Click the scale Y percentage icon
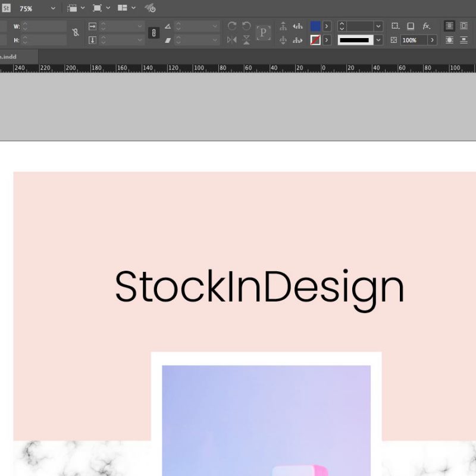Screen dimensions: 476x476 coord(92,40)
